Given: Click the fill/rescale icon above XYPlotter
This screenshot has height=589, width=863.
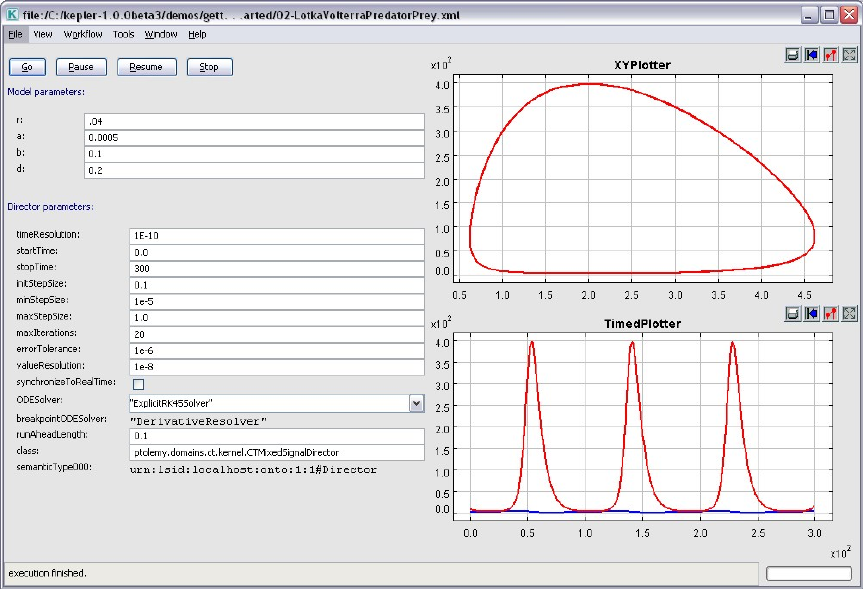Looking at the screenshot, I should click(849, 55).
